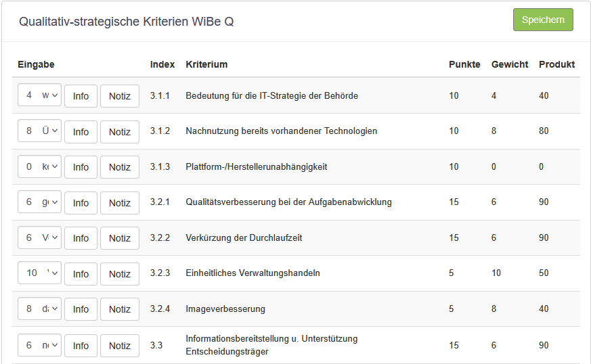This screenshot has height=364, width=591.
Task: Open the Notiz for Imageverbesserung
Action: tap(120, 309)
